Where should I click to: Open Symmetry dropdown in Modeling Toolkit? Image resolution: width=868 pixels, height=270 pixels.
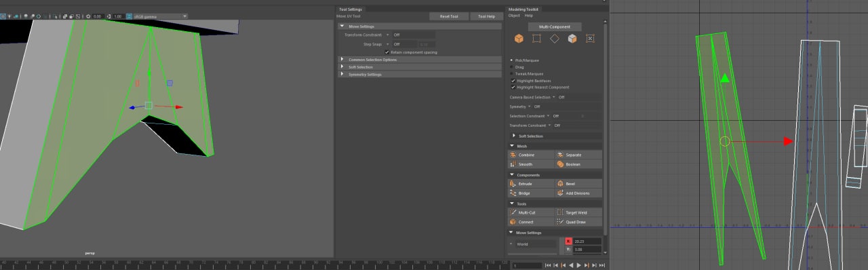529,107
